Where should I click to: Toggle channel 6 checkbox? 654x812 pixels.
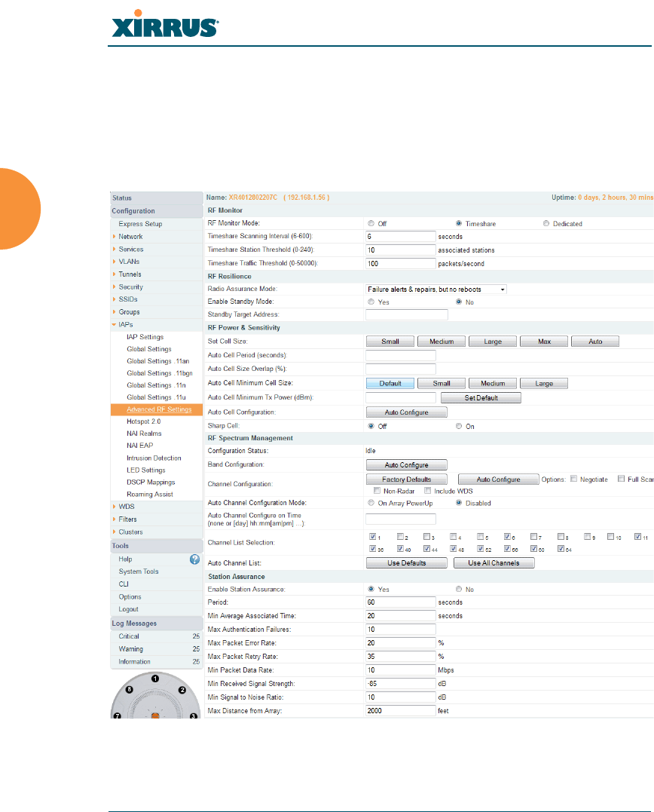(507, 537)
